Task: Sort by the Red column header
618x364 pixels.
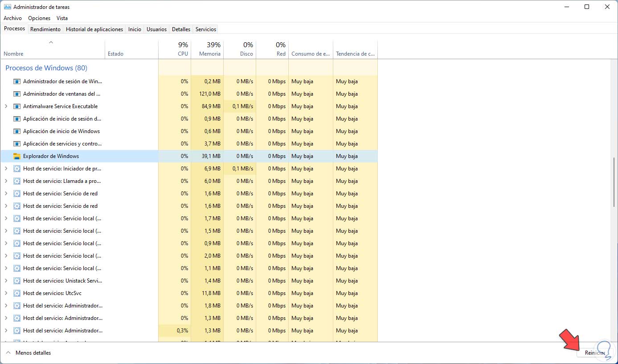Action: (272, 49)
